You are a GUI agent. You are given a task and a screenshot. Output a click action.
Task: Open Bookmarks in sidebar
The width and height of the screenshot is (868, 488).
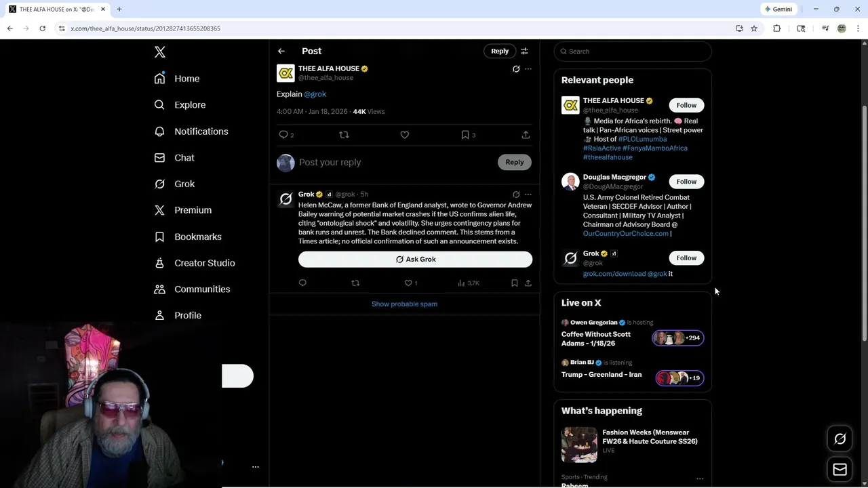187,237
